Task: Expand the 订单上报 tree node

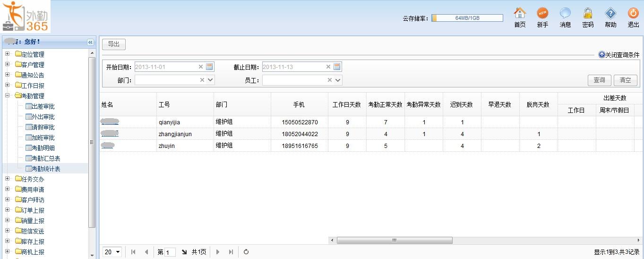Action: 7,210
